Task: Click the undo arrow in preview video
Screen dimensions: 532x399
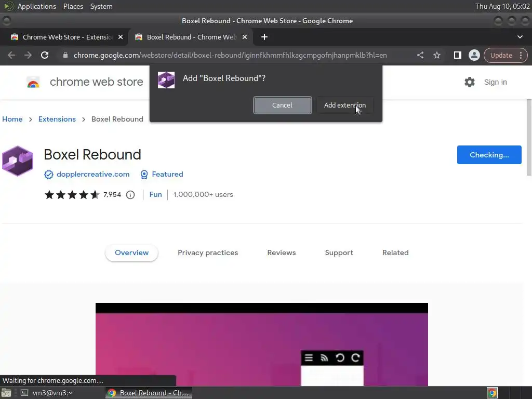Action: point(340,357)
